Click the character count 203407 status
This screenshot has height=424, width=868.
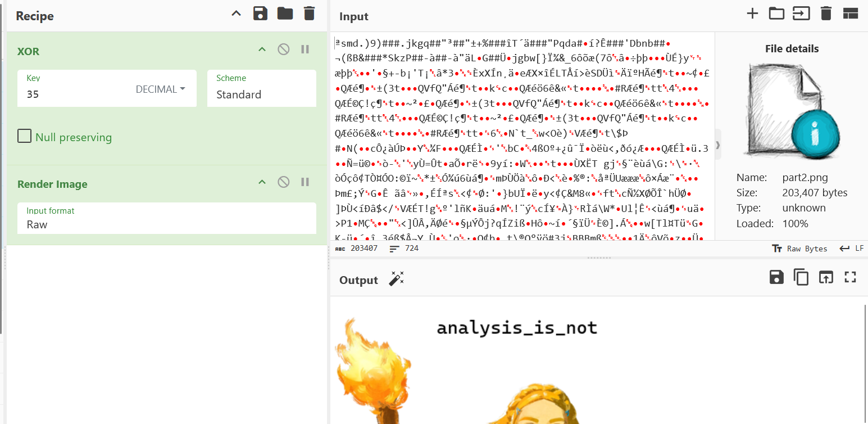click(x=357, y=248)
